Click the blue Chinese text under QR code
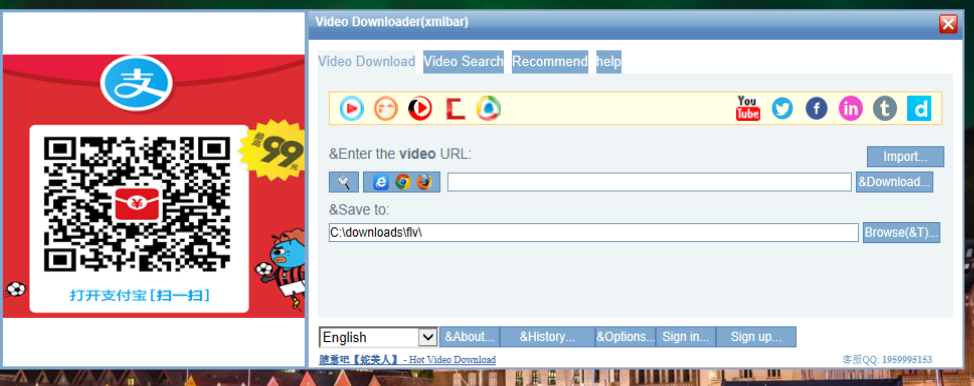The width and height of the screenshot is (974, 386). click(139, 295)
